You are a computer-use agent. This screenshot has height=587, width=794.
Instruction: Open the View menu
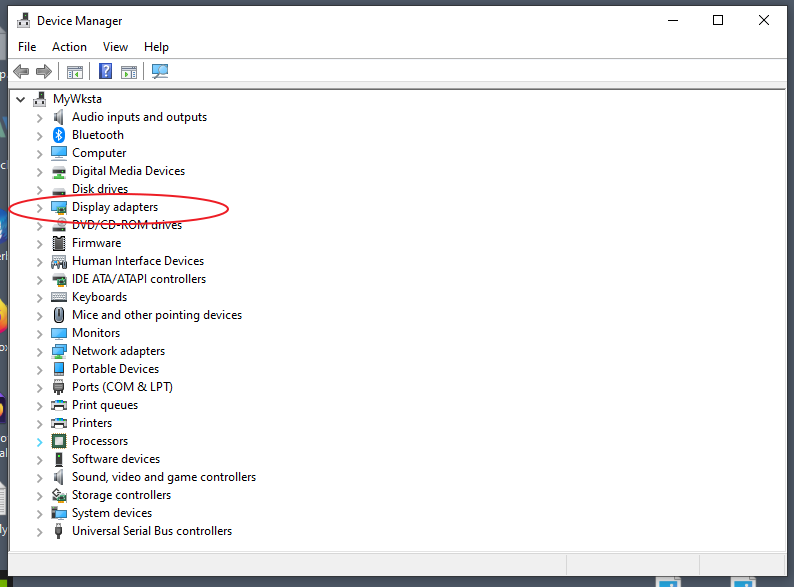115,47
